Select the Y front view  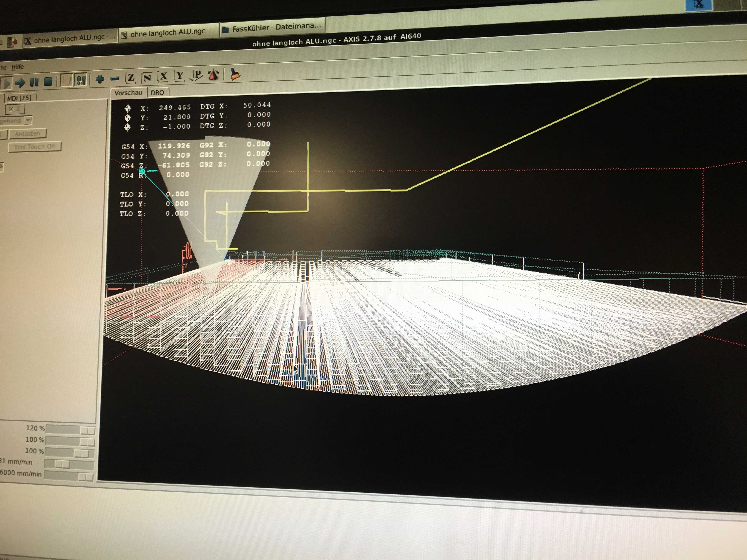(x=179, y=76)
